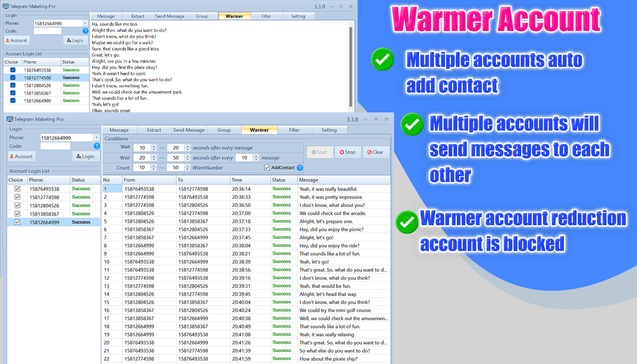This screenshot has height=364, width=637.
Task: Click the Choice column header in the front window
Action: click(x=17, y=180)
